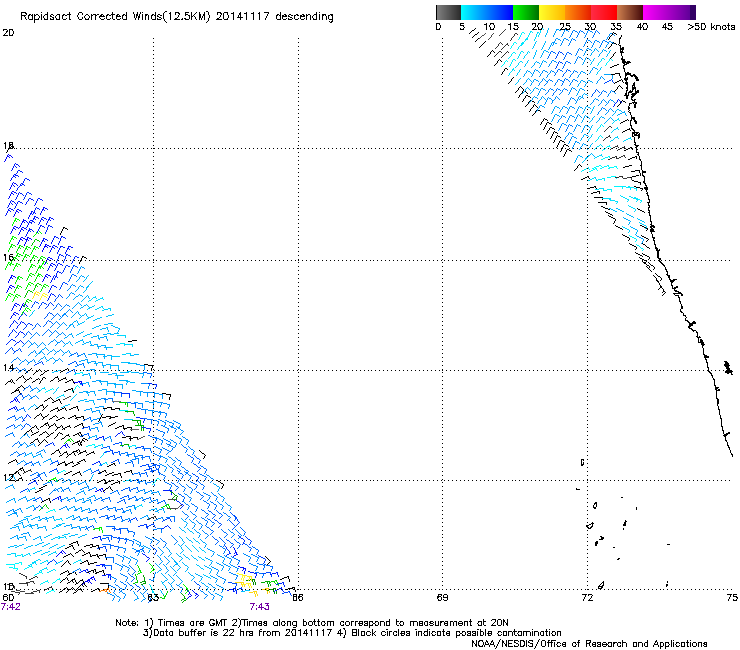Click the NOAA/NESDIS credit line
Image resolution: width=740 pixels, height=650 pixels.
[x=589, y=644]
